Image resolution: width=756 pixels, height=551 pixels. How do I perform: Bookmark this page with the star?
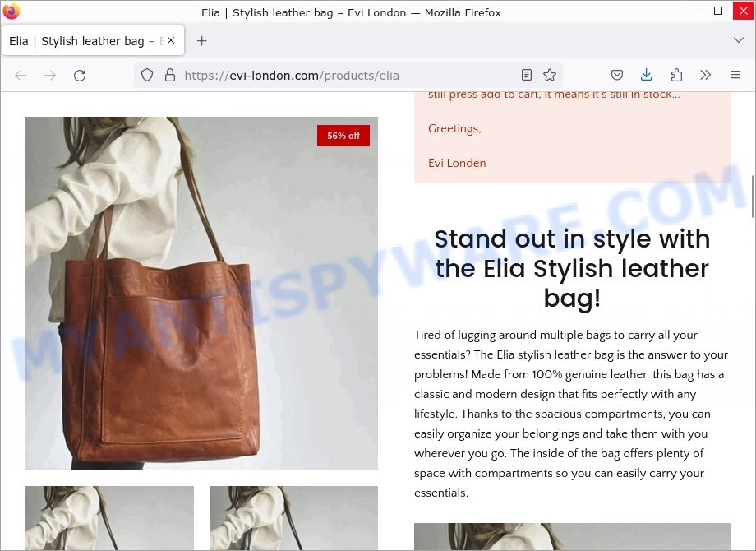coord(550,75)
